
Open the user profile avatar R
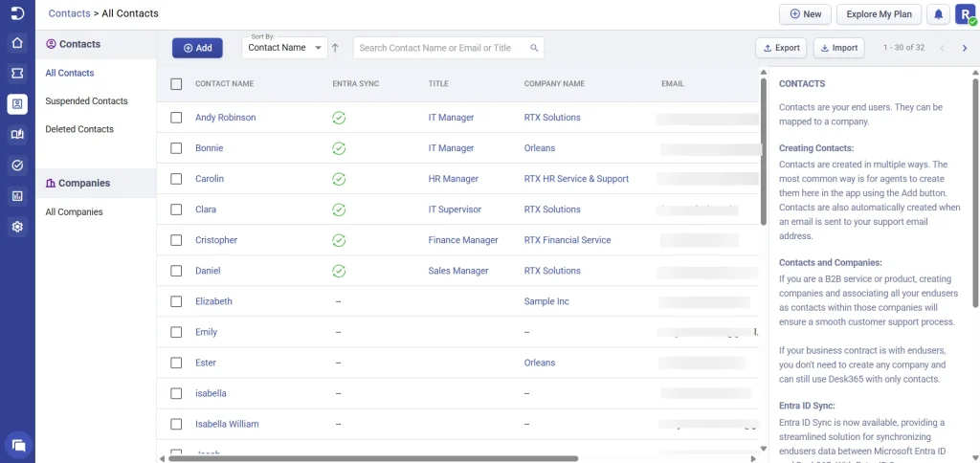(x=966, y=14)
